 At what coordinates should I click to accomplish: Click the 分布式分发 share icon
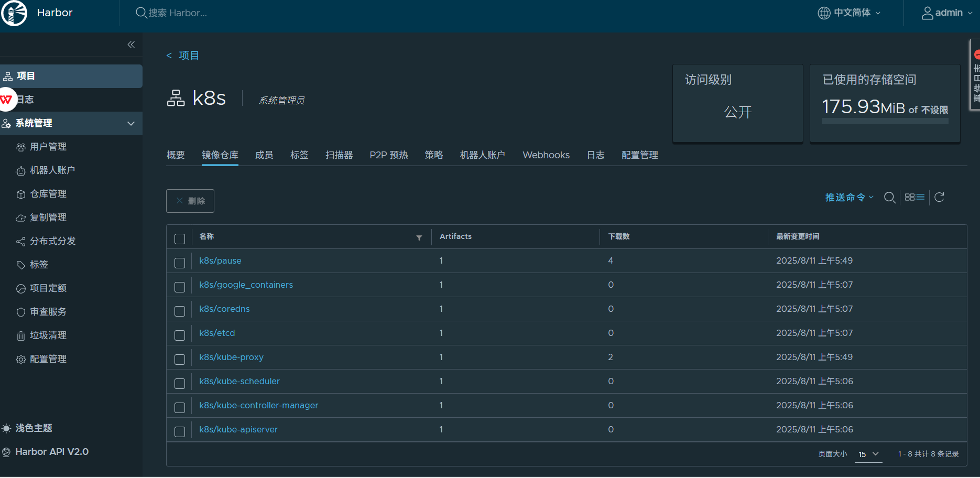21,242
